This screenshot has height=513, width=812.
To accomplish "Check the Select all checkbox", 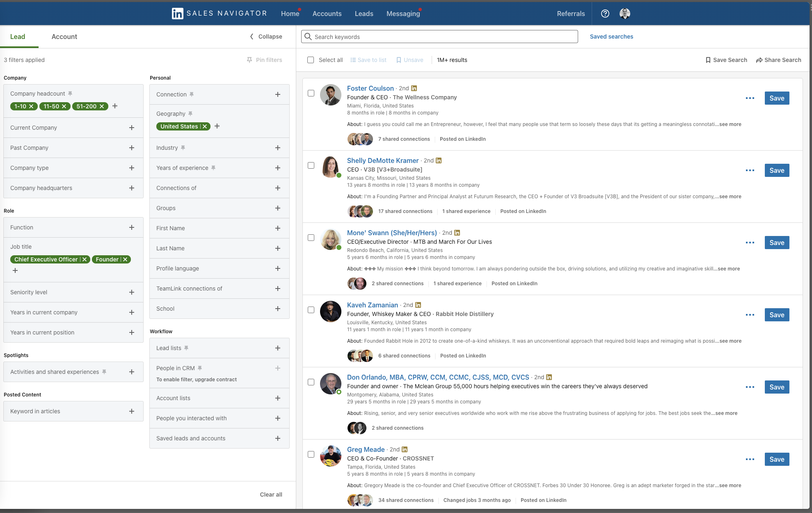I will point(311,60).
